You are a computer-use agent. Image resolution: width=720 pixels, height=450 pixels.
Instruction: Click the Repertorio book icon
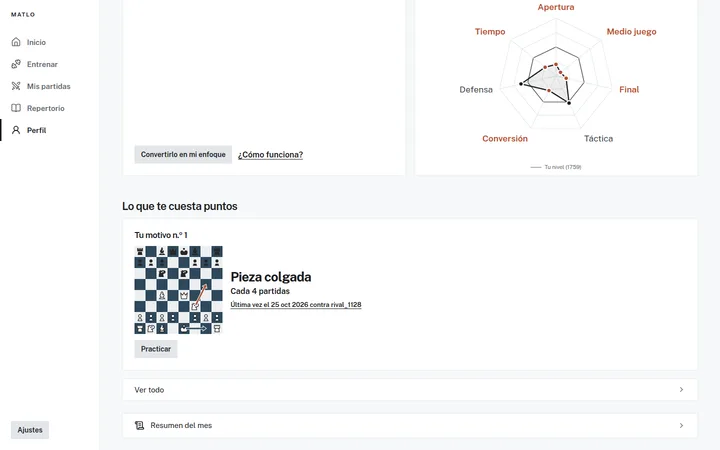tap(16, 108)
